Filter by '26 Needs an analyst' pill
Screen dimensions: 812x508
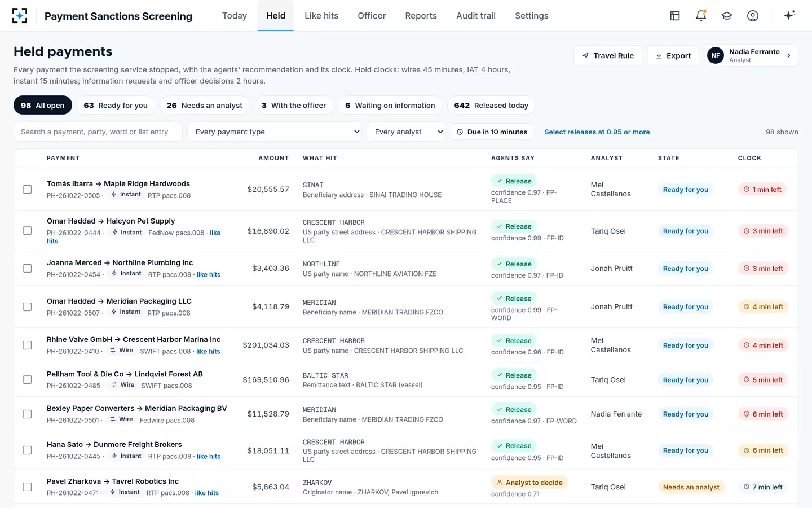click(x=205, y=105)
